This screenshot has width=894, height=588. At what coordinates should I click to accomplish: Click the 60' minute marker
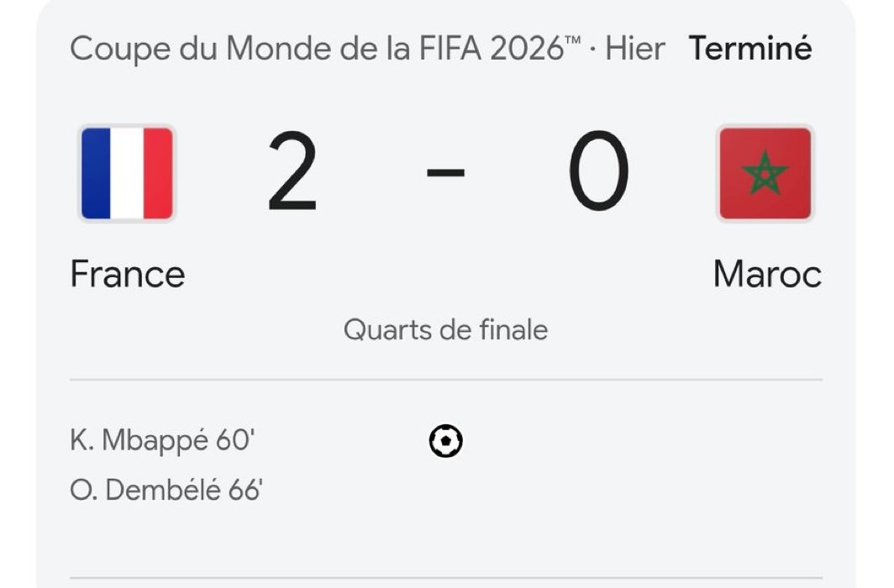(235, 440)
